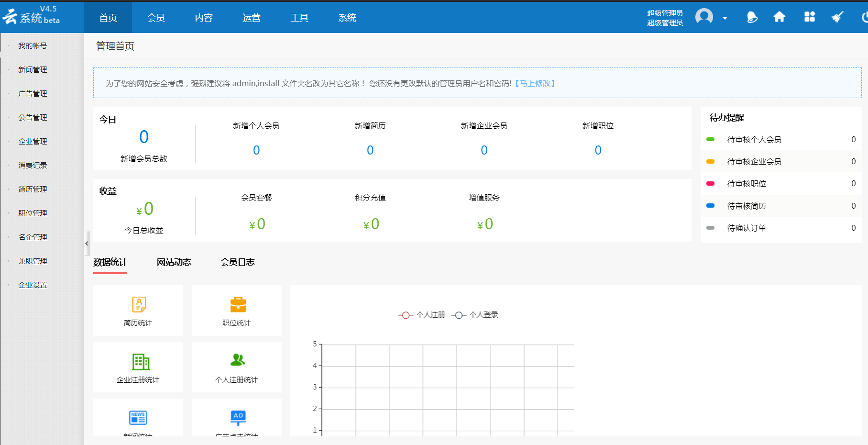
Task: Toggle the 个人注册 legend in the chart
Action: 421,314
